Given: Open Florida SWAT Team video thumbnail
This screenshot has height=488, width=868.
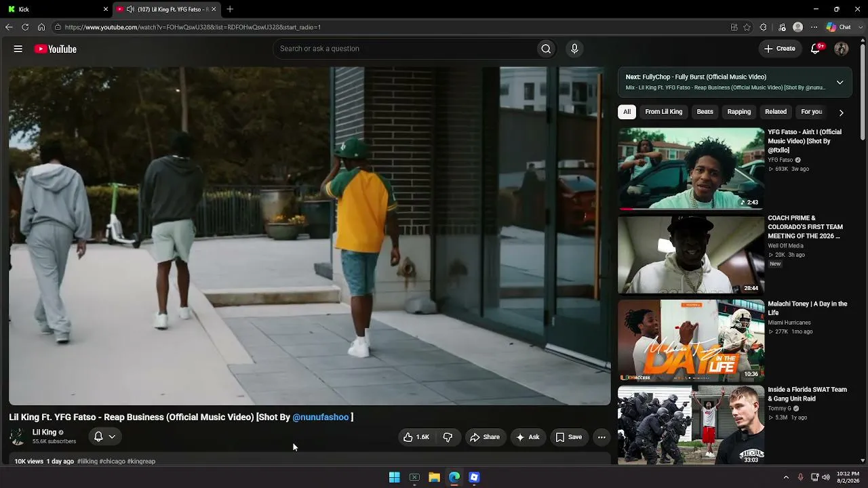Looking at the screenshot, I should point(691,426).
